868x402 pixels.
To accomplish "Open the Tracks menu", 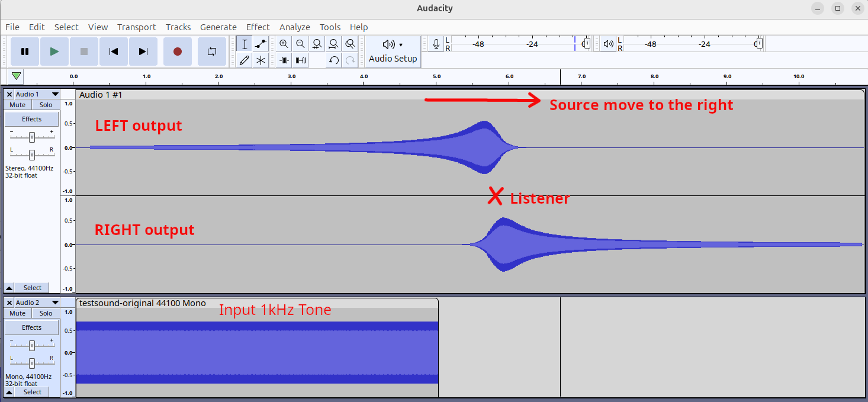I will click(x=178, y=27).
